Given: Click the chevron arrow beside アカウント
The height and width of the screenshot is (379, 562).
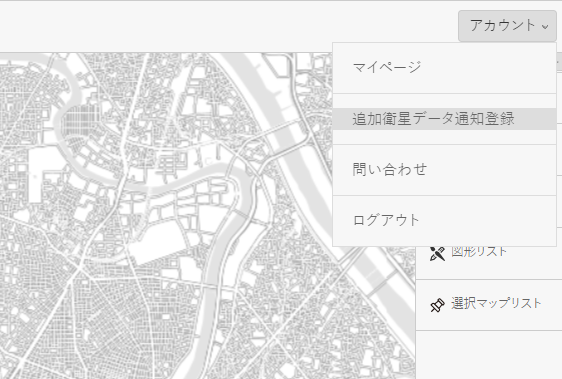Looking at the screenshot, I should [x=545, y=27].
